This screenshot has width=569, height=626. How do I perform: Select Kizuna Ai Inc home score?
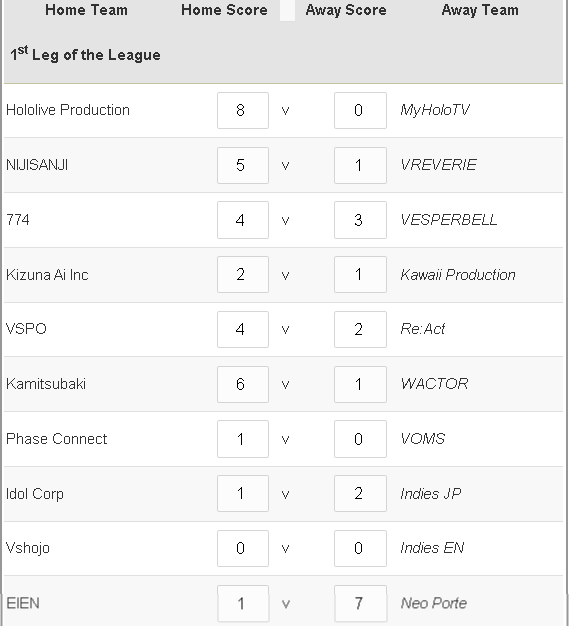pos(243,275)
